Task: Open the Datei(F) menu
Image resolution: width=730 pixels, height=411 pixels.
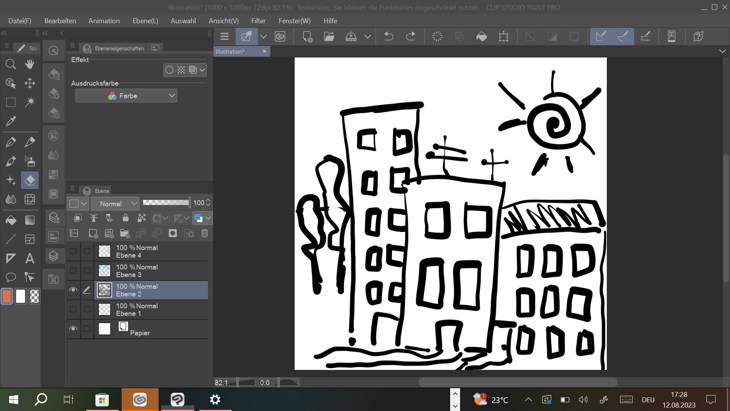Action: coord(20,21)
